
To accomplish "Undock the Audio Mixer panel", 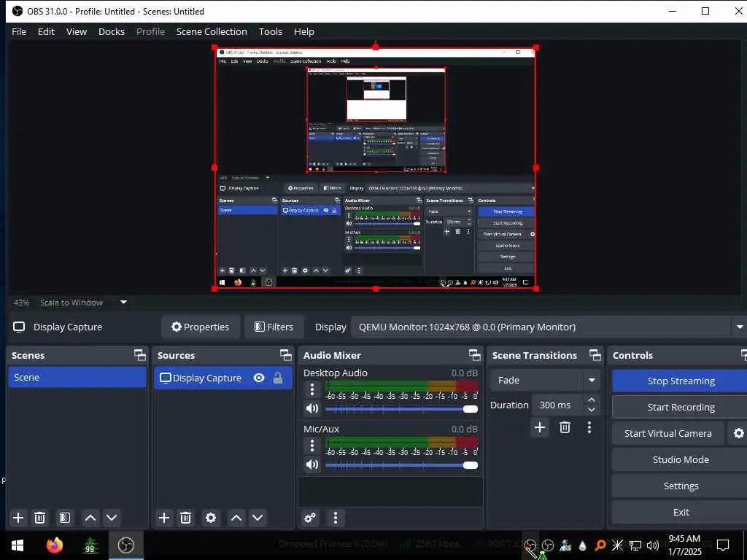I will coord(474,355).
